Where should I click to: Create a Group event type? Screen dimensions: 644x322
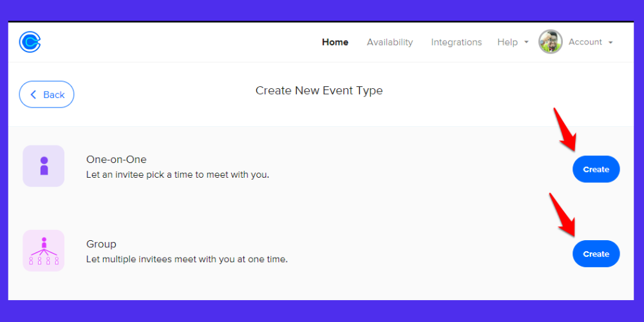click(x=596, y=254)
